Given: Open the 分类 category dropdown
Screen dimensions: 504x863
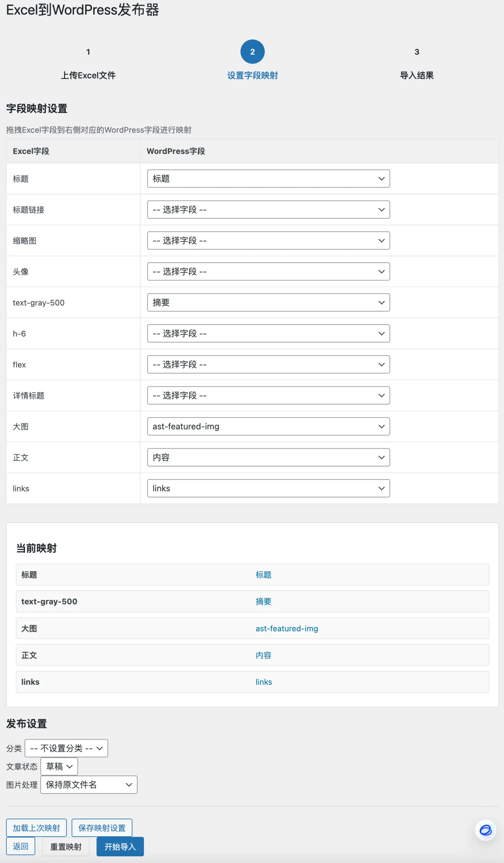Looking at the screenshot, I should [66, 748].
